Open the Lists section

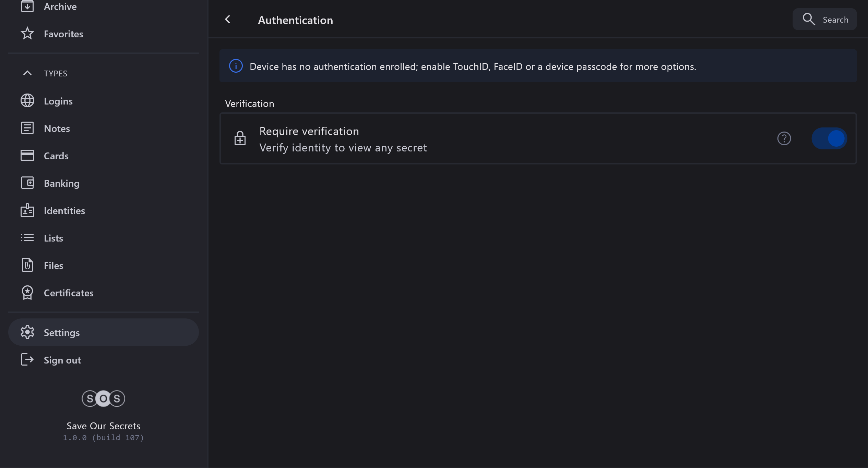pos(53,238)
